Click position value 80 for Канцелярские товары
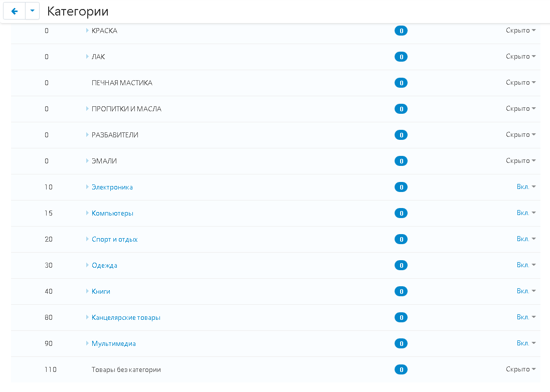Screen dimensions: 550x392 pos(49,317)
